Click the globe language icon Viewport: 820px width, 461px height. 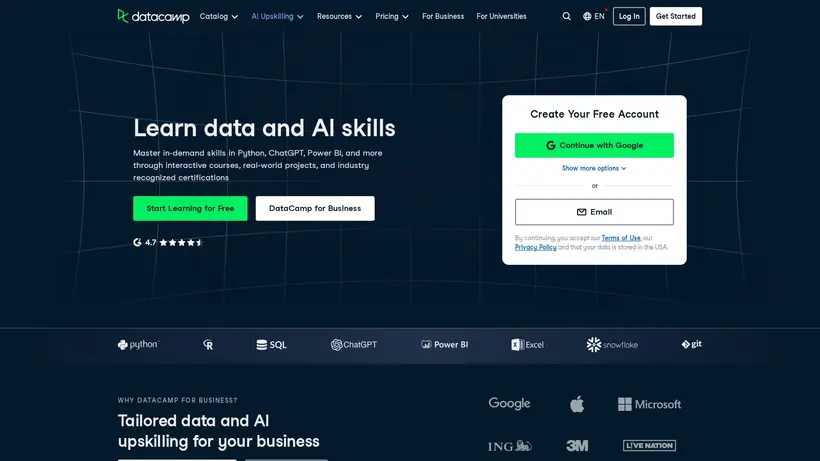[587, 16]
